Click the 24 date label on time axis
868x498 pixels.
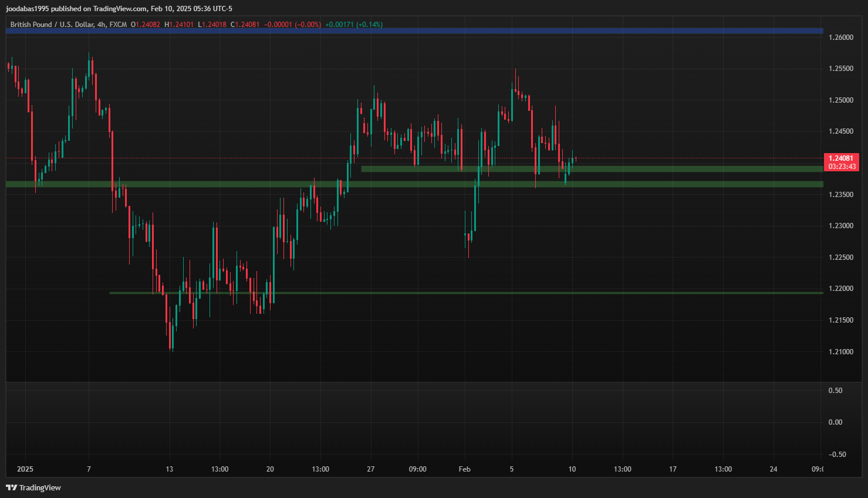[774, 469]
